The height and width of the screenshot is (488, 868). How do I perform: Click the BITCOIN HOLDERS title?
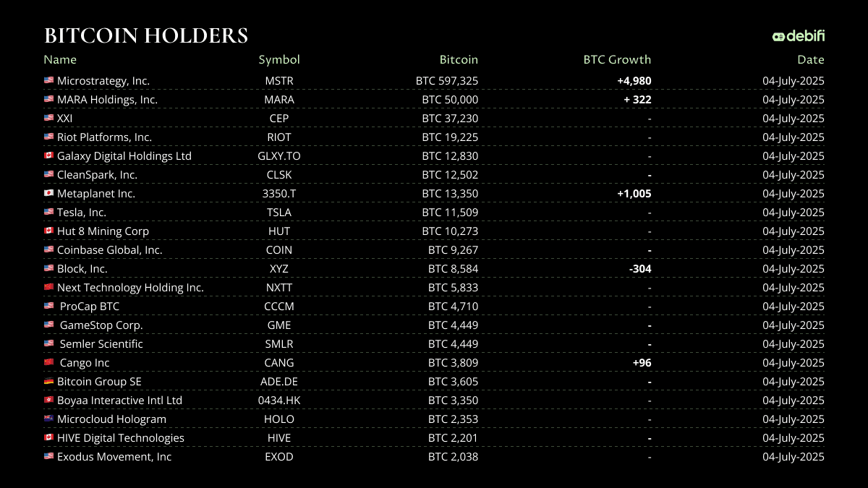coord(146,36)
